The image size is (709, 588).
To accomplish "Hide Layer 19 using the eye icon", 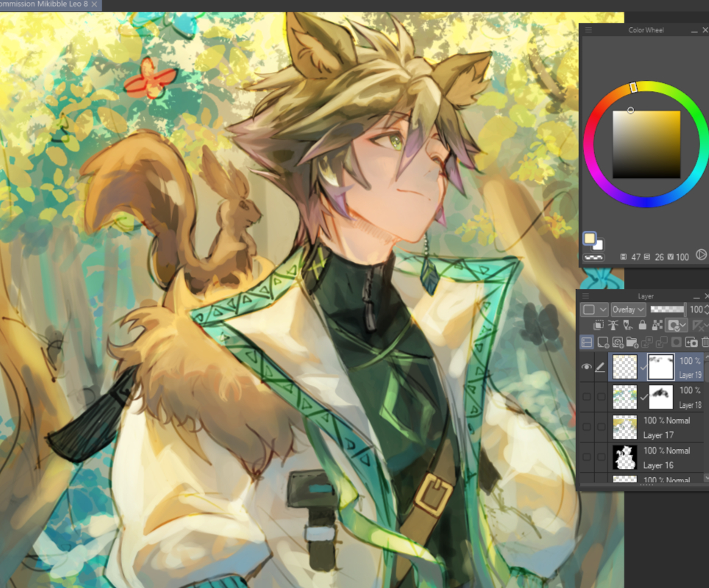I will (587, 367).
